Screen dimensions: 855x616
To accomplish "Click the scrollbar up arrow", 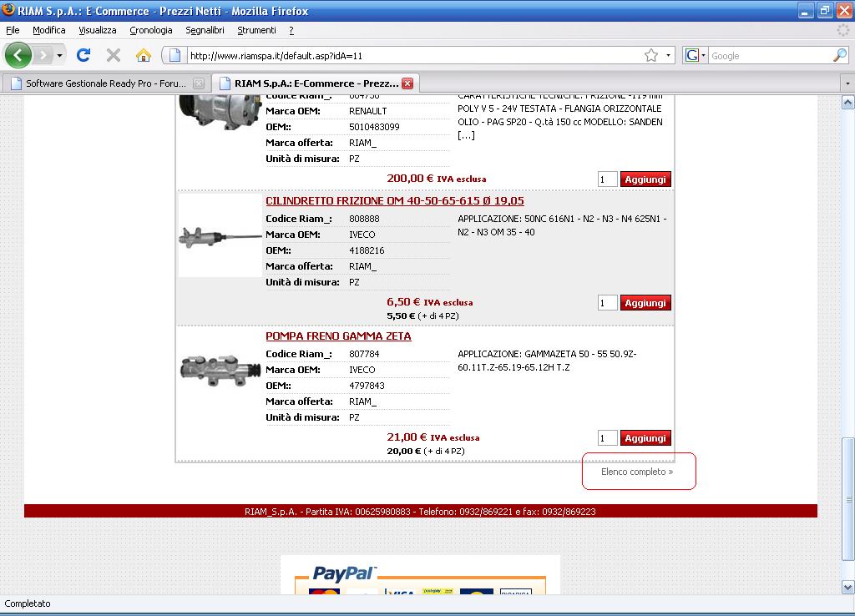I will [x=847, y=103].
